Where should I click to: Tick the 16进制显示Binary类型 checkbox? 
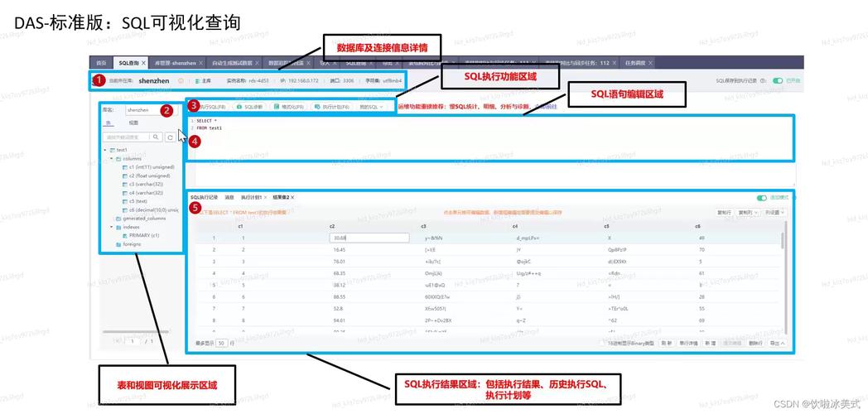604,343
